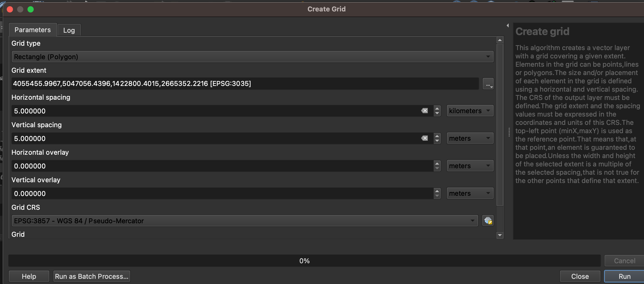Collapse the help panel arrow

508,25
